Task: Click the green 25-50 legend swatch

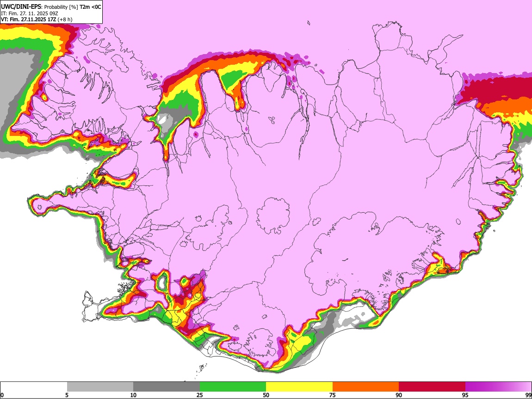Action: click(233, 387)
